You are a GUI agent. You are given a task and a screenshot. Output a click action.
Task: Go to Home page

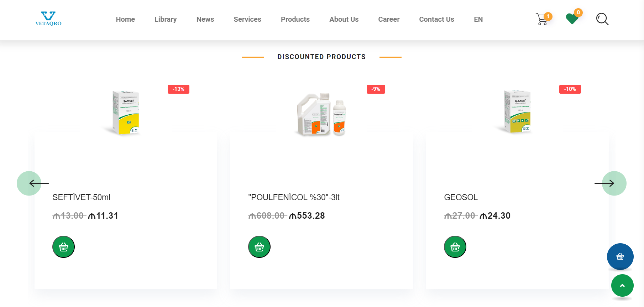(125, 19)
